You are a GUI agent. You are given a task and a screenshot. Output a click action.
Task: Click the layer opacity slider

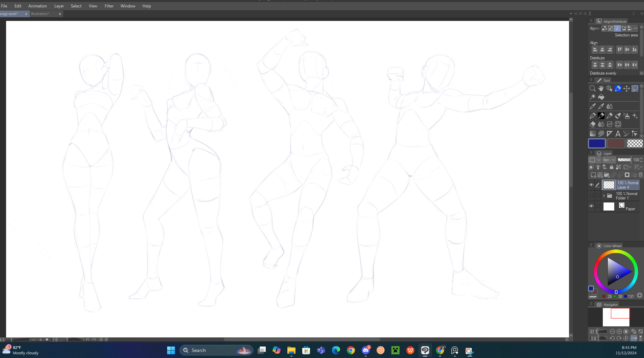tap(624, 160)
